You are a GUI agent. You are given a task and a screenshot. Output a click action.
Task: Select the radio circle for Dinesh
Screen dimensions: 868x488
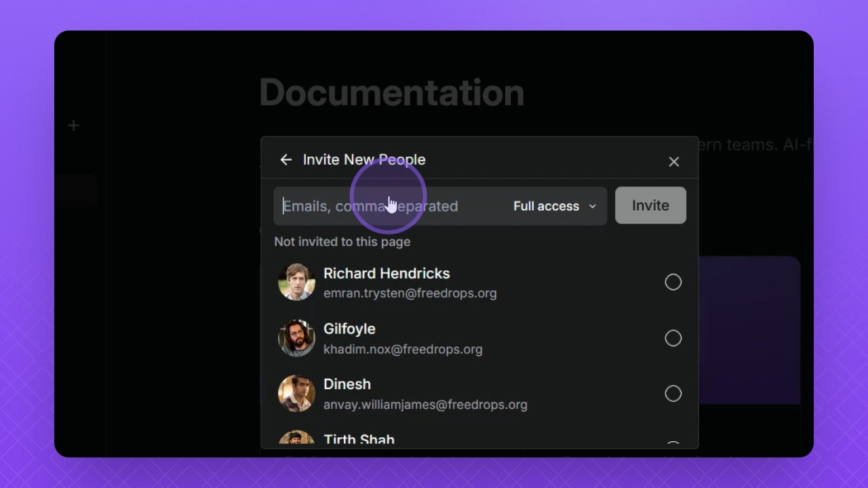(673, 394)
